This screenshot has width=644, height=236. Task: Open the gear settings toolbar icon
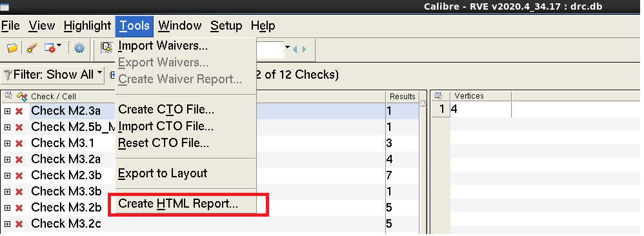click(x=79, y=48)
